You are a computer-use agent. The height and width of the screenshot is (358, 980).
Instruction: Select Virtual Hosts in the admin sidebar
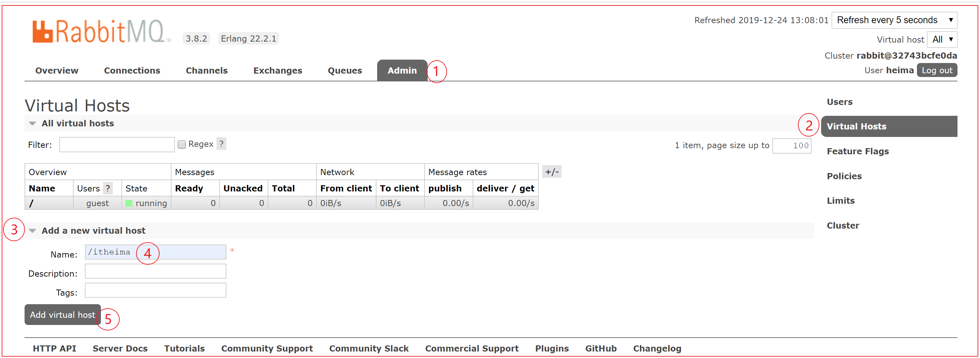pos(889,126)
